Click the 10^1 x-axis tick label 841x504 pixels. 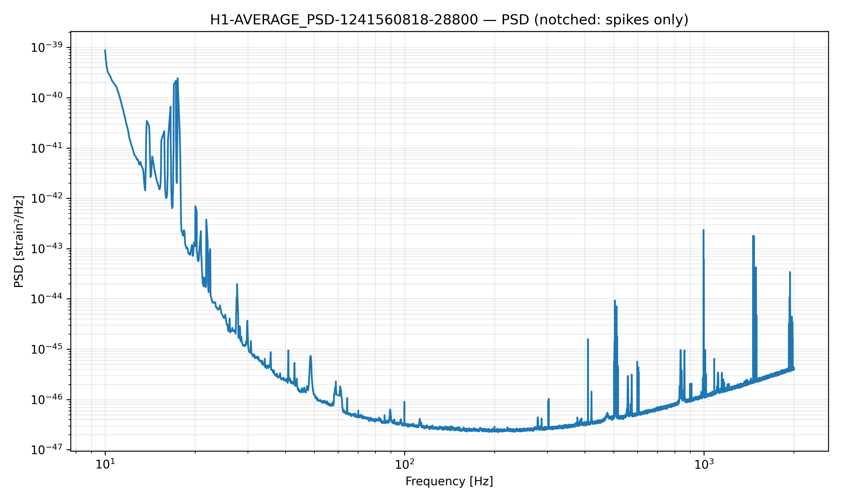coord(105,464)
